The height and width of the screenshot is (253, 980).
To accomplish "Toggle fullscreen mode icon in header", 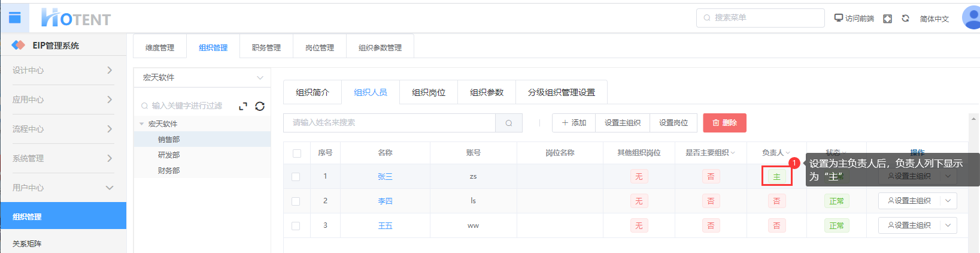I will [x=888, y=19].
